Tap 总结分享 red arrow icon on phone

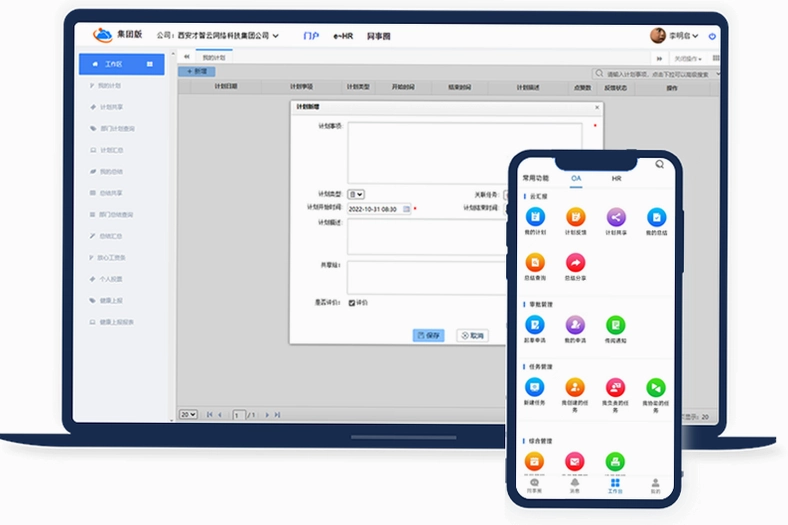click(x=575, y=262)
